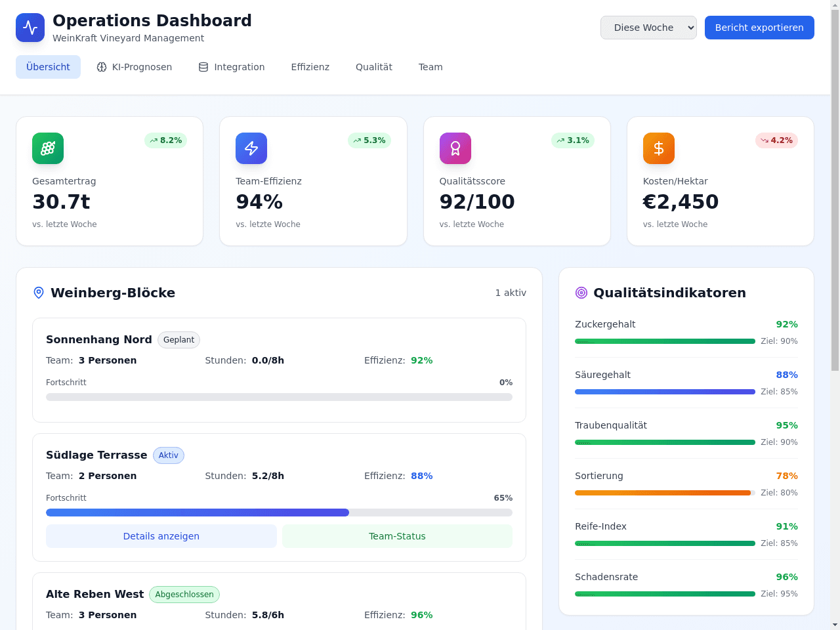Click the Sonnenhang Nord progress bar
Screen dimensions: 840x630
click(279, 397)
